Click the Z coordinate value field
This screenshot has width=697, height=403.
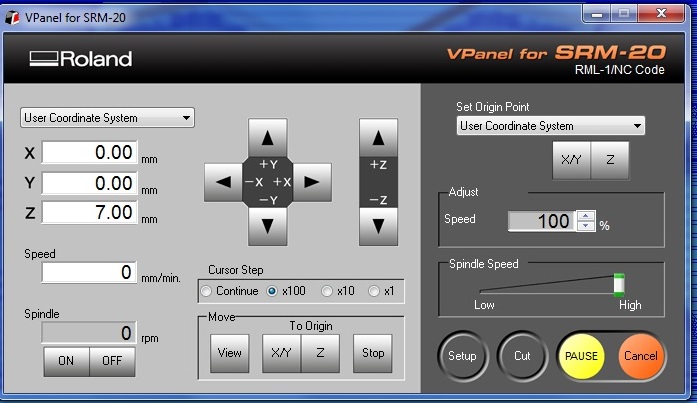click(x=89, y=212)
